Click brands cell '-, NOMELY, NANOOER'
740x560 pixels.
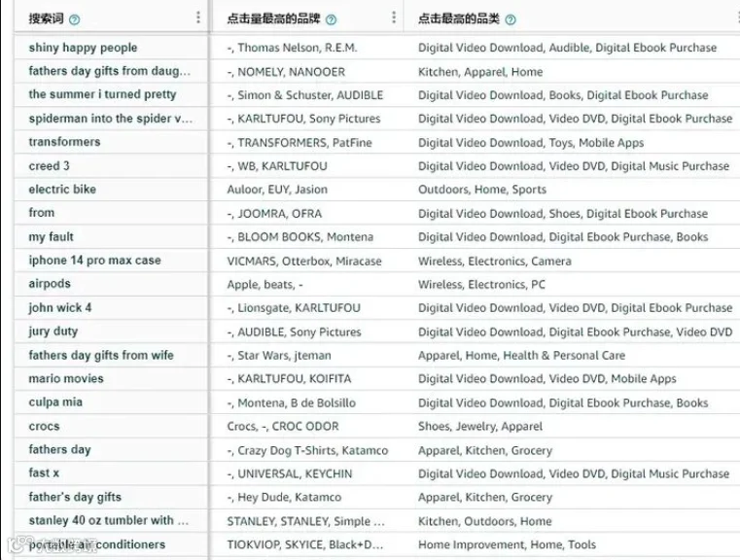pyautogui.click(x=286, y=72)
